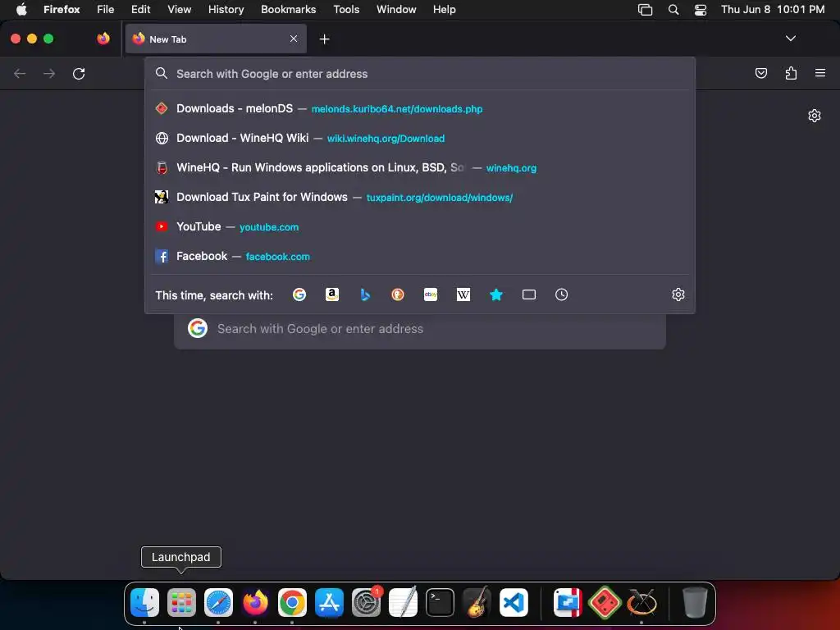The width and height of the screenshot is (840, 630).
Task: Open melonDS from the Dock
Action: coord(605,603)
